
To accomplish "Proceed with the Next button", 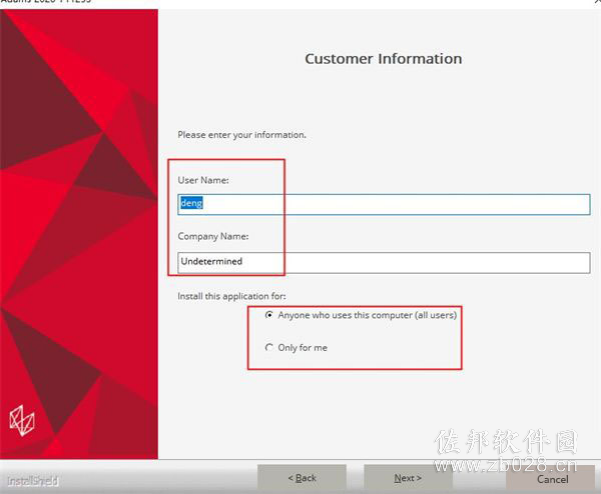I will click(408, 478).
